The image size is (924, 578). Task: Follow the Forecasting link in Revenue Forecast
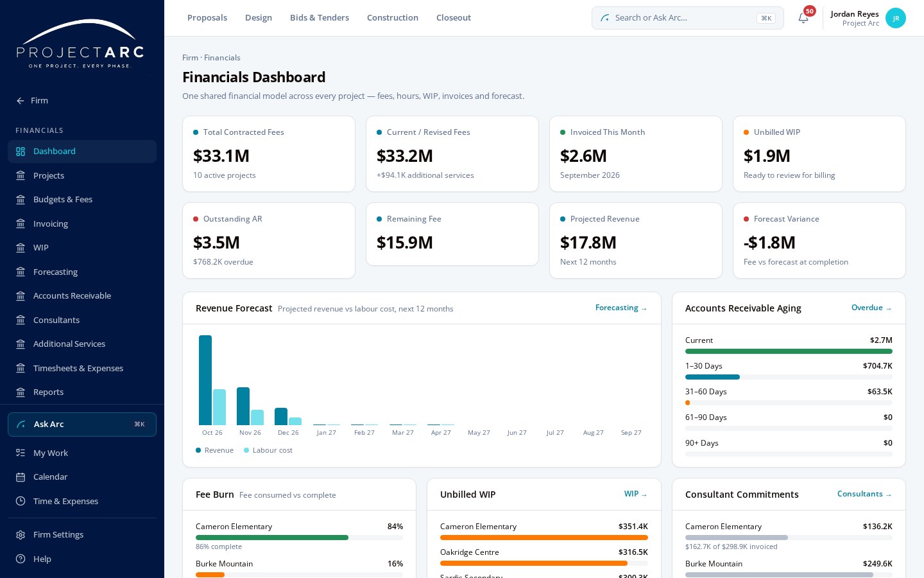(621, 308)
